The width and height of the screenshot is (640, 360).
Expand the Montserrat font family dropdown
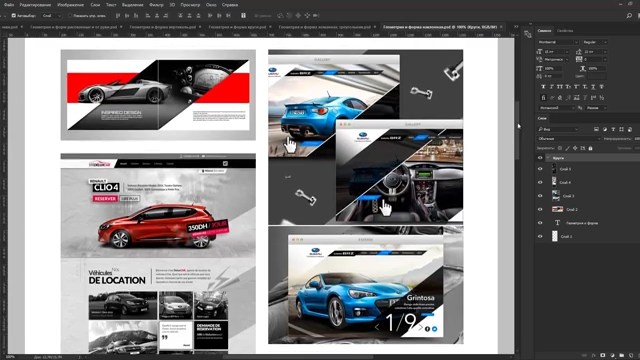[558, 42]
